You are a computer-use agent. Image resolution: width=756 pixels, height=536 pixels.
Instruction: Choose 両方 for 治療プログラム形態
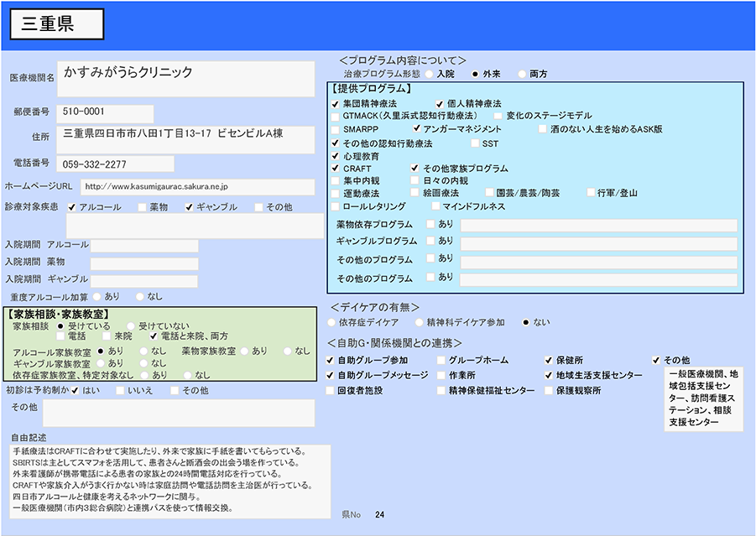tap(522, 75)
